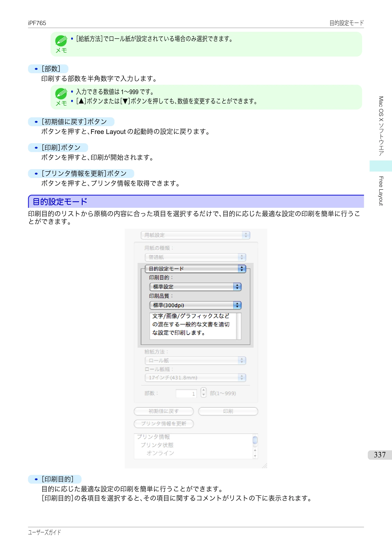The image size is (392, 555).
Task: Click the [印刷目的] bullet heading
Action: pyautogui.click(x=55, y=479)
